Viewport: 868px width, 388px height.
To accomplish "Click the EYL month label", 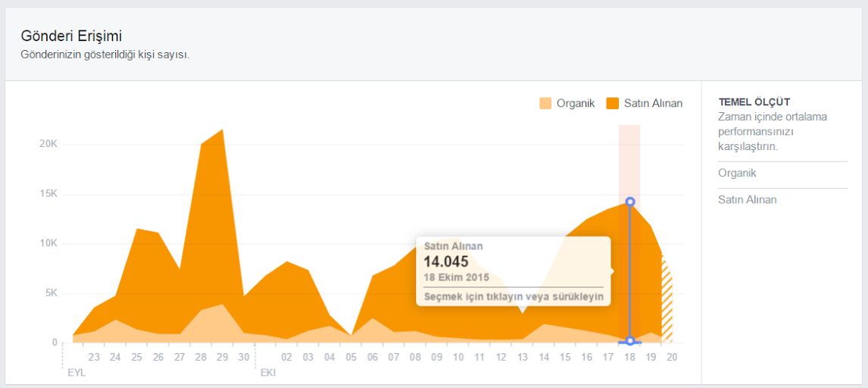I will coord(76,373).
